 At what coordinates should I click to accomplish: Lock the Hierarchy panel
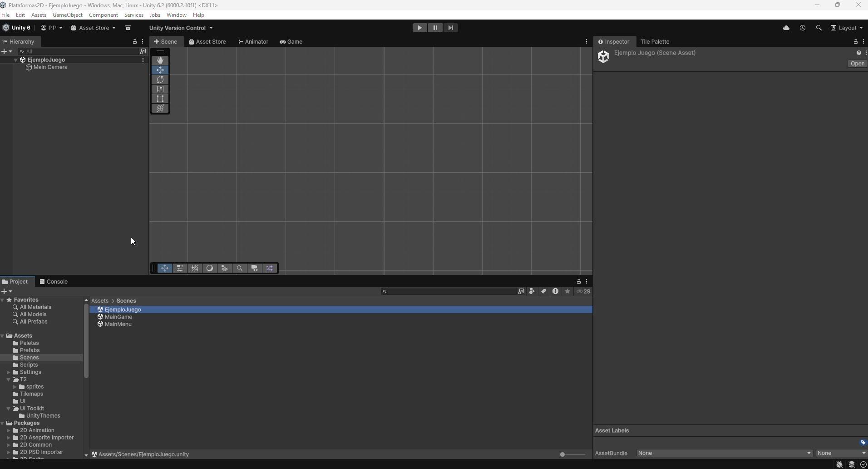click(x=135, y=42)
